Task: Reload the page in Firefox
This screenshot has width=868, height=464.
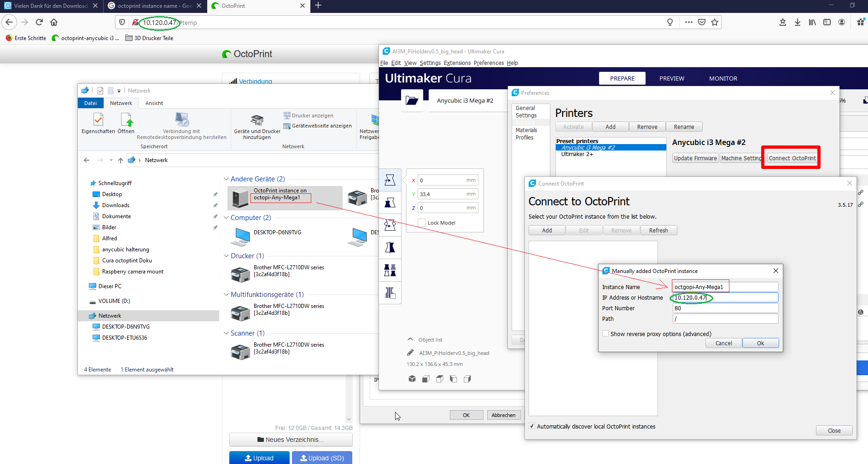Action: 39,22
